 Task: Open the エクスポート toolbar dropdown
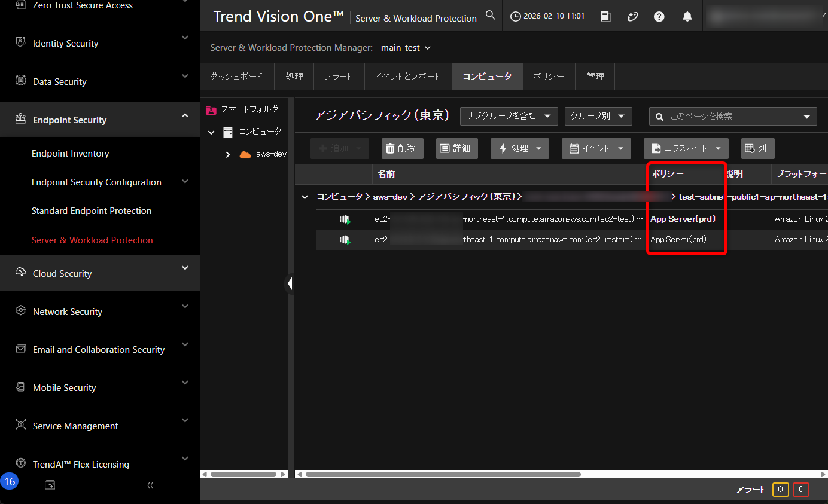686,148
